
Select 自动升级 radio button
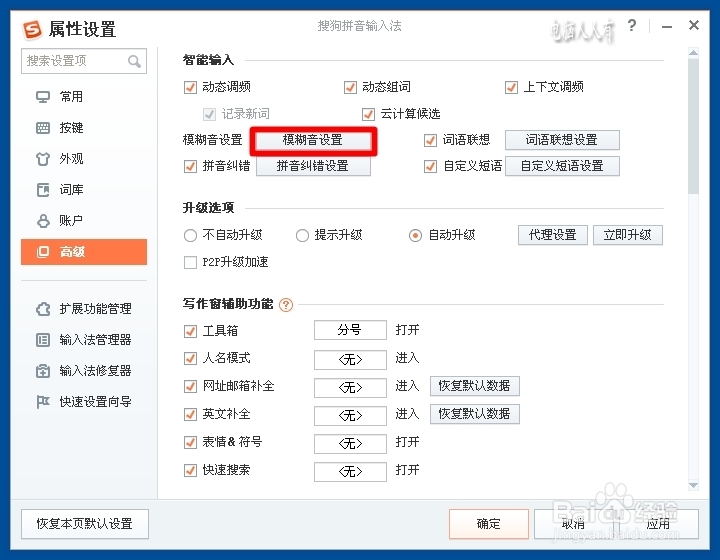(x=415, y=235)
